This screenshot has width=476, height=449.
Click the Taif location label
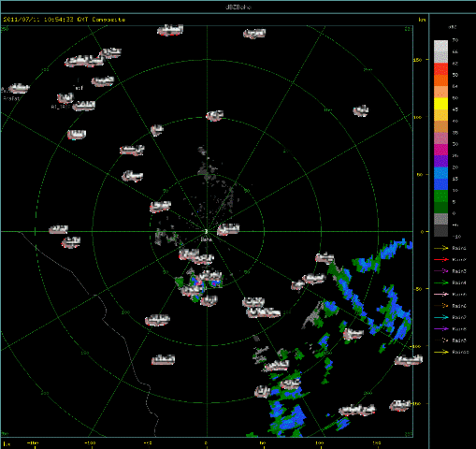click(x=79, y=88)
